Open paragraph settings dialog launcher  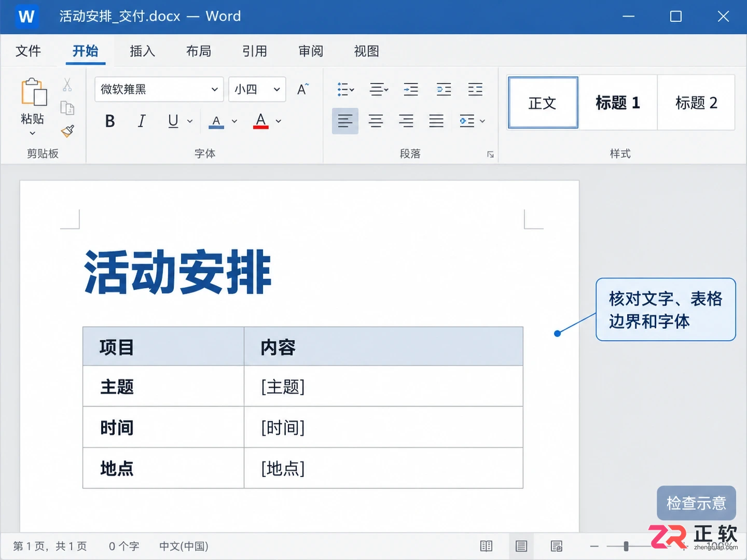point(490,155)
